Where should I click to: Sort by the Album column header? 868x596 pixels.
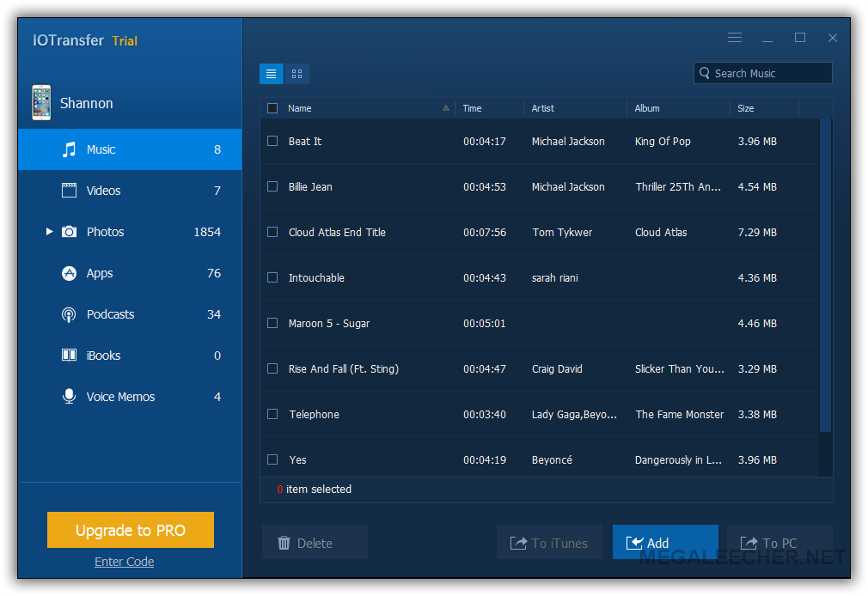click(x=678, y=108)
